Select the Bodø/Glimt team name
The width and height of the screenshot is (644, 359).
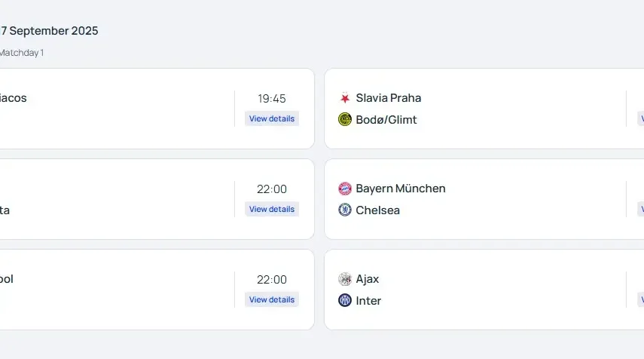[x=386, y=120]
